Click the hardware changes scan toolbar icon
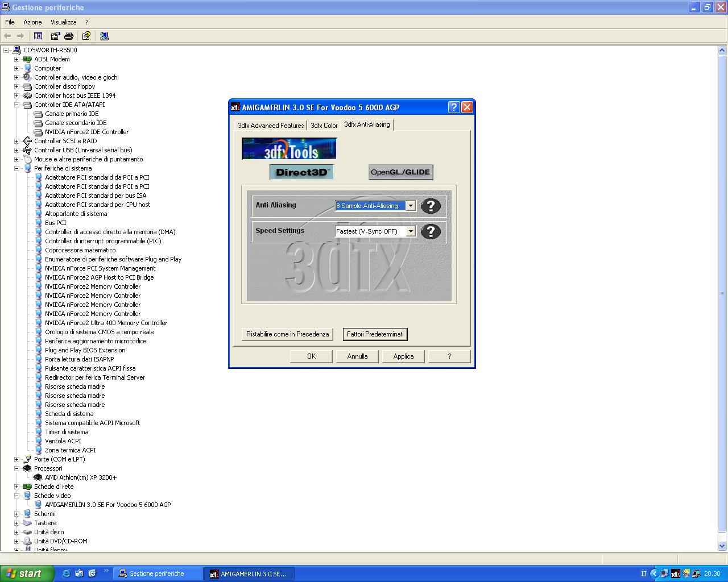Screen dimensions: 728x582 pyautogui.click(x=104, y=36)
